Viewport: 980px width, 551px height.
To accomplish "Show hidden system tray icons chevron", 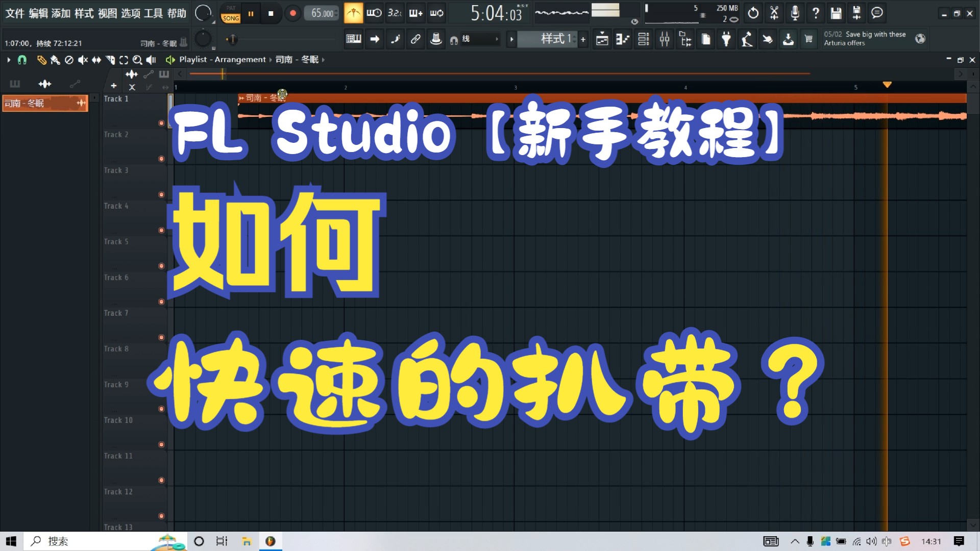I will point(795,541).
